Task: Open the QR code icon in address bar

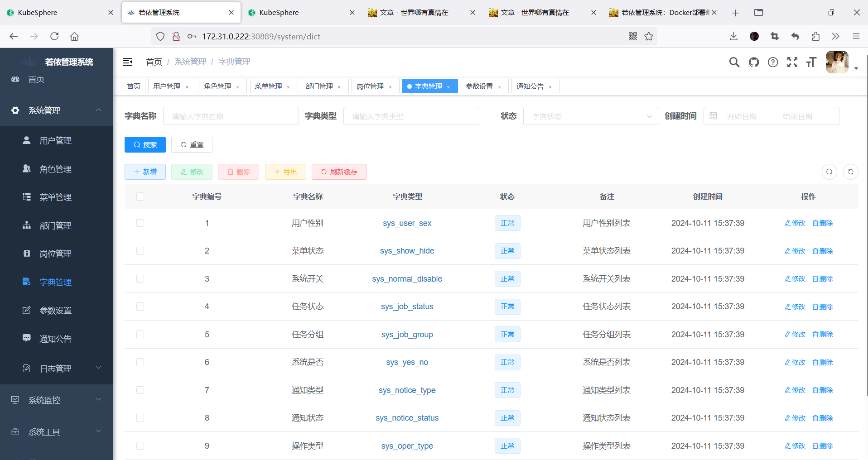Action: pos(633,36)
